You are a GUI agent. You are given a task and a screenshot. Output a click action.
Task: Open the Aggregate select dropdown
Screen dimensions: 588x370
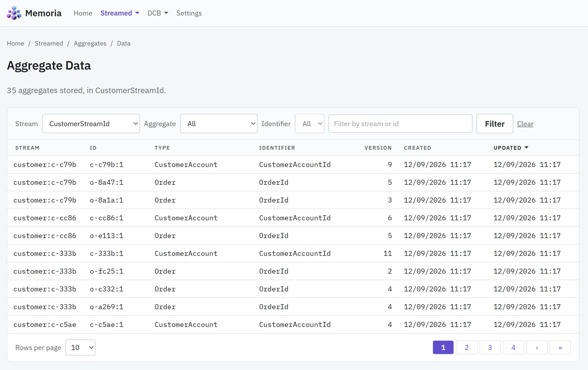[x=219, y=124]
